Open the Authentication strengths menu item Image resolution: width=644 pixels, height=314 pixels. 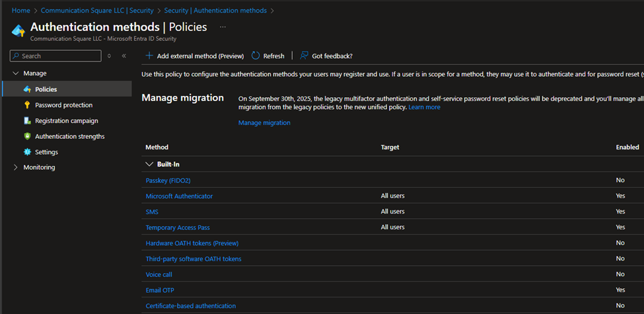(x=69, y=137)
